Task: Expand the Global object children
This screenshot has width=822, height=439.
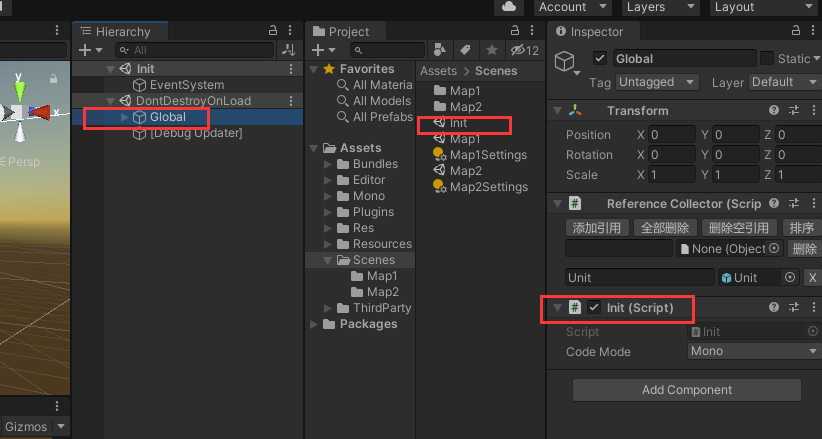Action: (124, 117)
